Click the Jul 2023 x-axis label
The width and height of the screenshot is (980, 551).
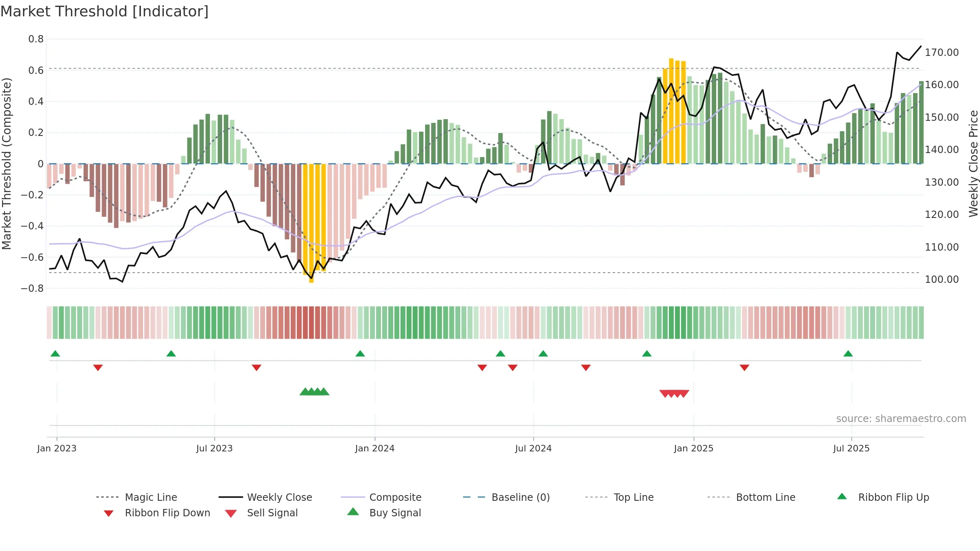[214, 448]
